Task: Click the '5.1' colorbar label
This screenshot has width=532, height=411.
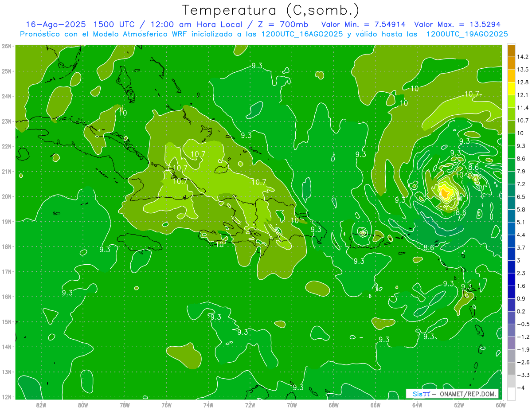Action: [521, 222]
